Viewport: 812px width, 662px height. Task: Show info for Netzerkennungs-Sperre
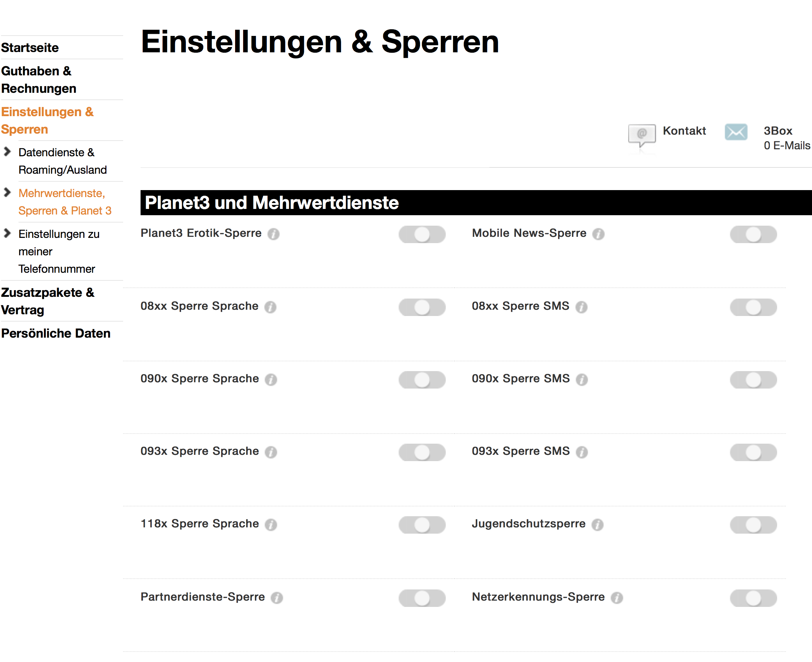click(616, 597)
